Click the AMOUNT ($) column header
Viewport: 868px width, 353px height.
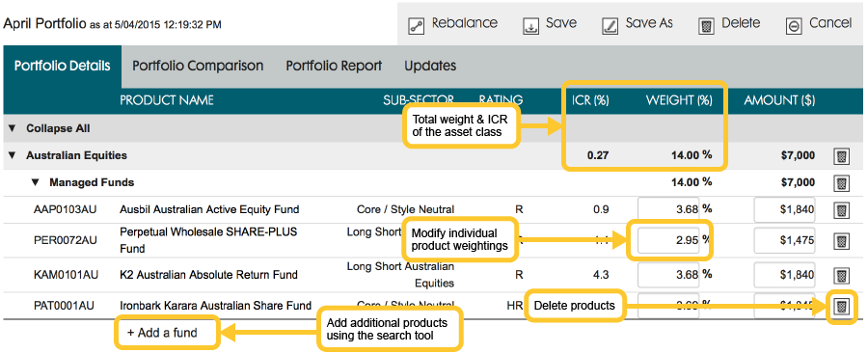[779, 100]
